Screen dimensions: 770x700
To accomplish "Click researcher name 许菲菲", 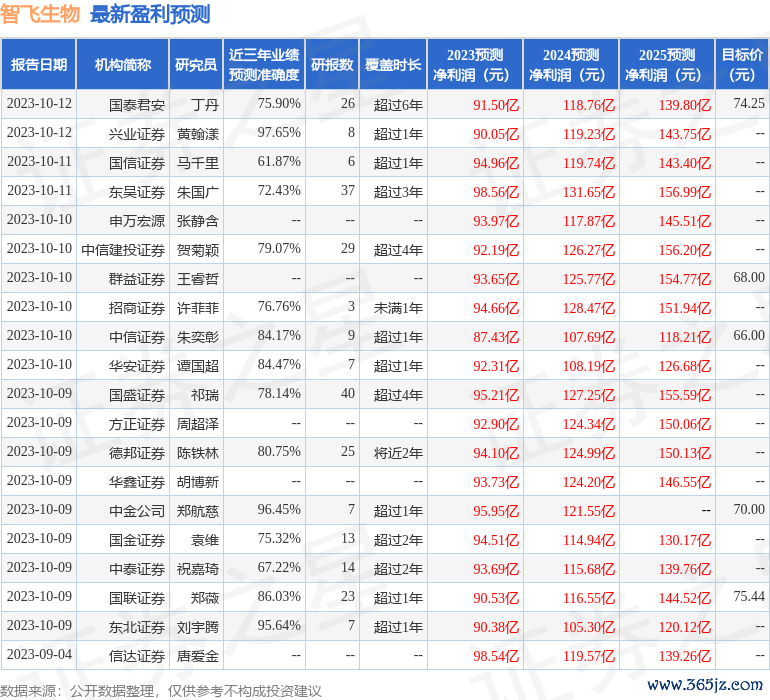I will click(198, 308).
